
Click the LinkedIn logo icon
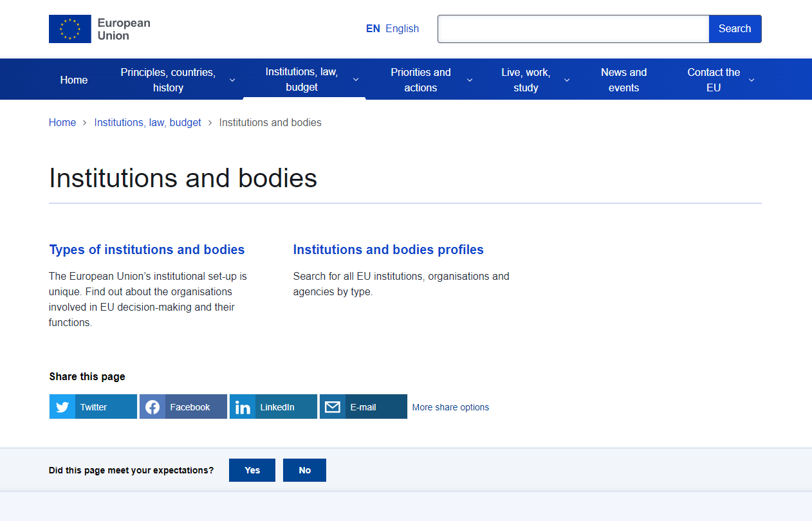(x=243, y=407)
